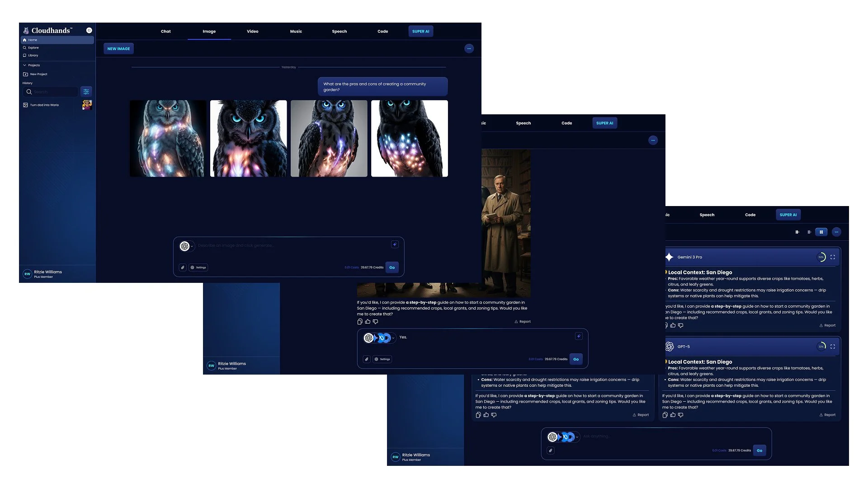The image size is (868, 488).
Task: Expand Gemini 3 Pro panel to fullscreen
Action: (x=832, y=257)
